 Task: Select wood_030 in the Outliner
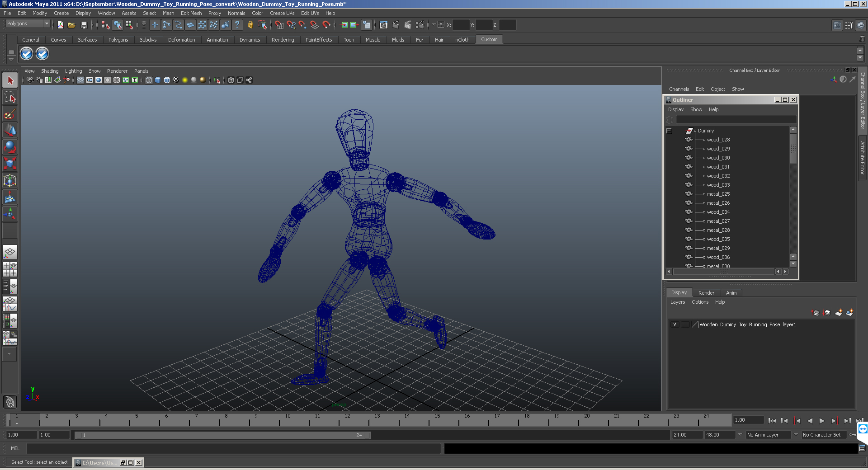(x=718, y=158)
